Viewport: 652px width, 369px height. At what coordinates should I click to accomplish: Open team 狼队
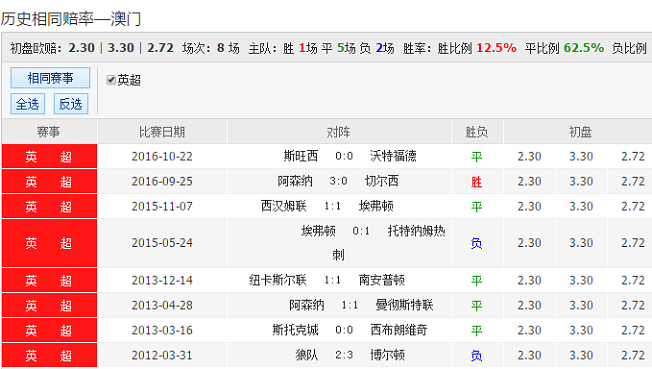click(x=306, y=355)
